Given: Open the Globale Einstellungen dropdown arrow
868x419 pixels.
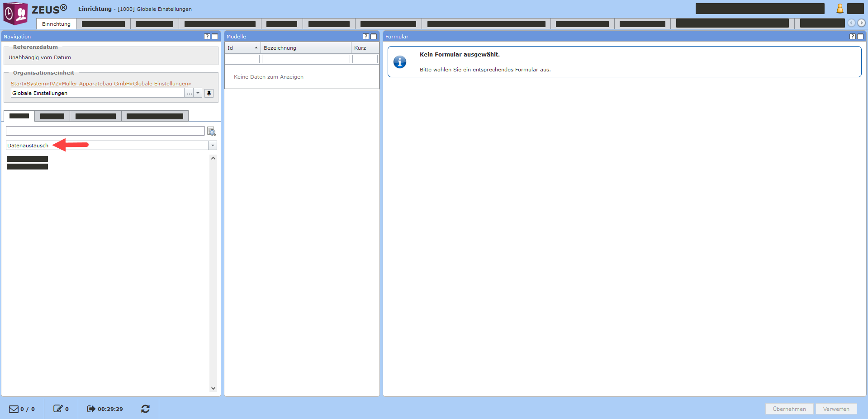Looking at the screenshot, I should 198,93.
